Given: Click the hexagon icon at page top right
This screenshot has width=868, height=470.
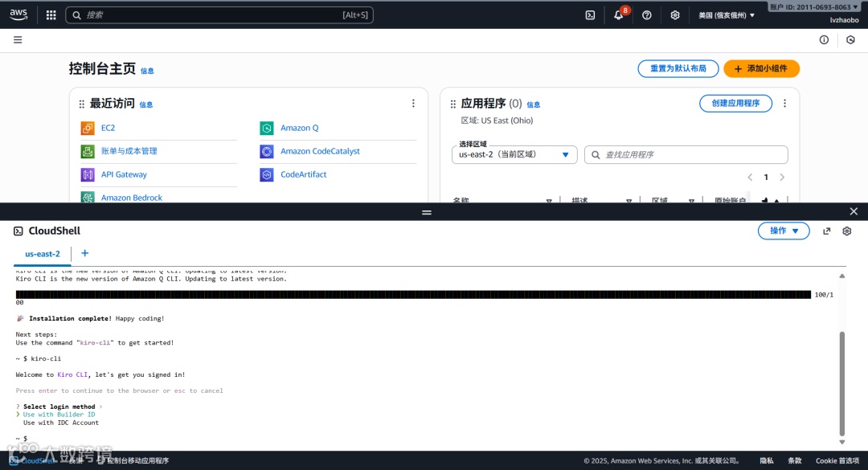Looking at the screenshot, I should (x=851, y=40).
